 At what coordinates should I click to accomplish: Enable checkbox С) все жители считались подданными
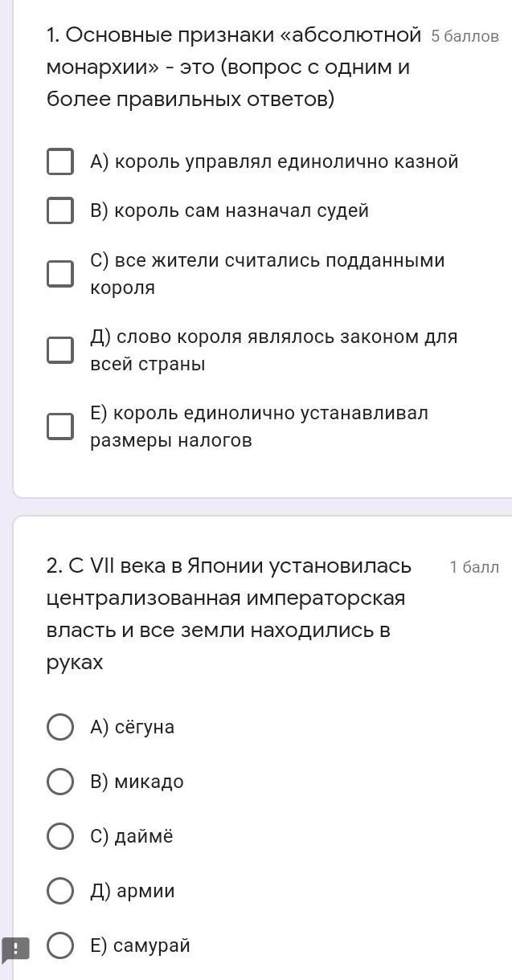point(60,273)
